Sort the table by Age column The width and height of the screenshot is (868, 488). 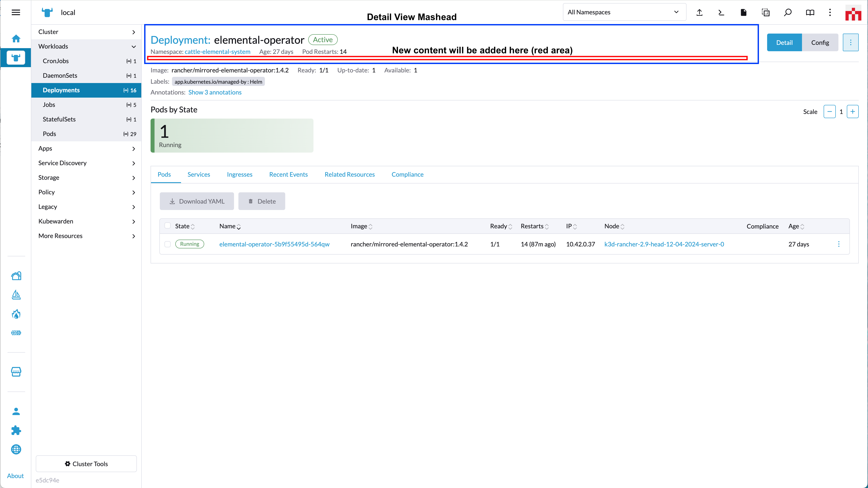point(796,226)
